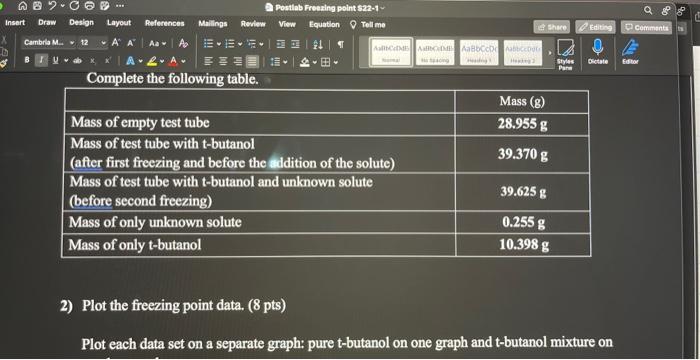
Task: Apply multilevel list formatting
Action: [x=251, y=44]
